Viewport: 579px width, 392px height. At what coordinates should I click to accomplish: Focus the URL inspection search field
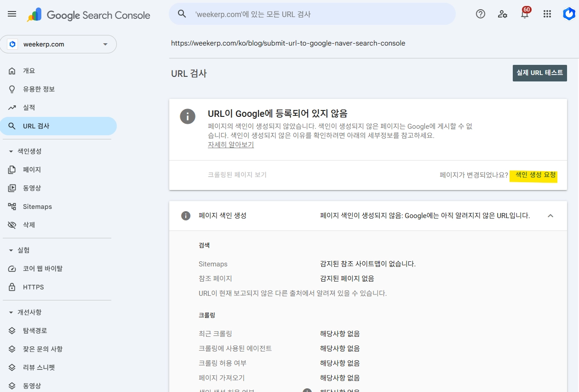312,14
